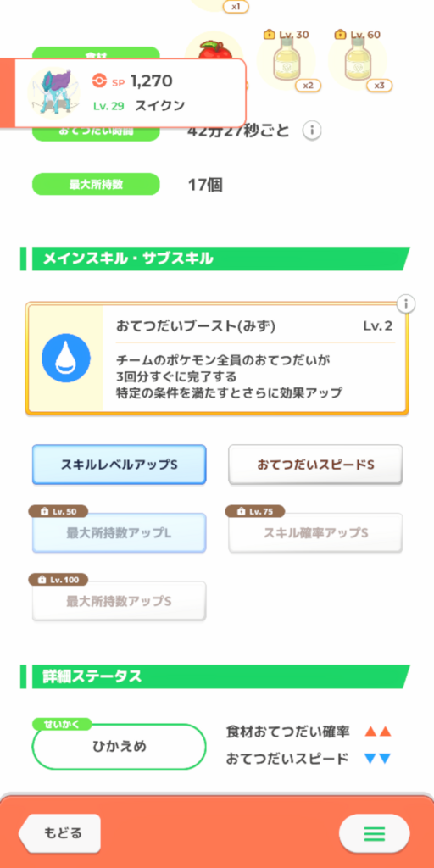Tap locked 最大所持数アップL sub skill
Image resolution: width=434 pixels, height=868 pixels.
tap(119, 532)
